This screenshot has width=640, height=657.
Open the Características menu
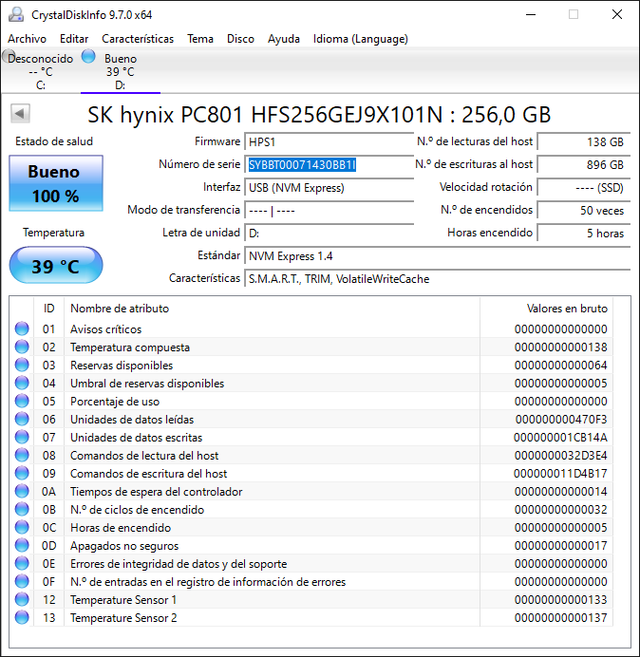point(137,39)
